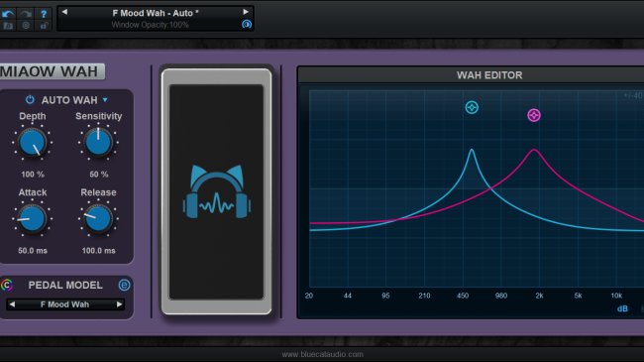Open the pedal model editor 'e' icon
The width and height of the screenshot is (644, 362).
pyautogui.click(x=124, y=285)
